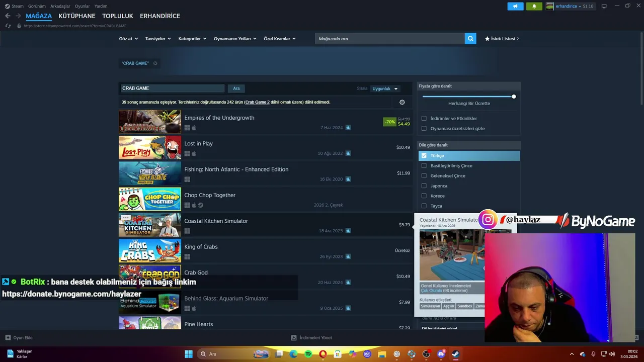Check the Japonca language filter
This screenshot has width=644, height=362.
coord(424,186)
